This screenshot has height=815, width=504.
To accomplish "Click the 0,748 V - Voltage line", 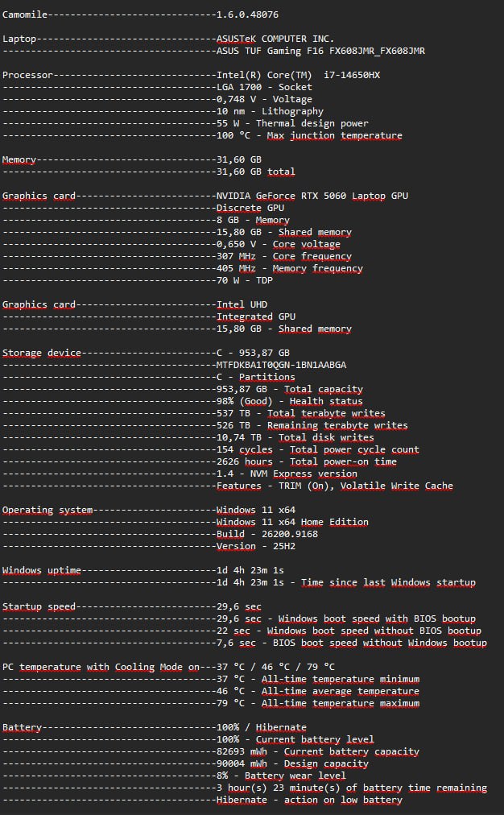I will (264, 99).
